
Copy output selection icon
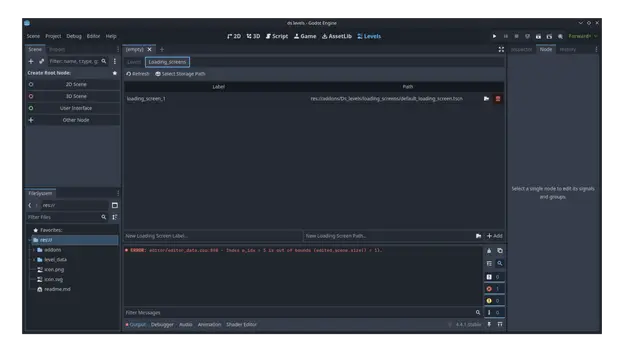[x=500, y=251]
